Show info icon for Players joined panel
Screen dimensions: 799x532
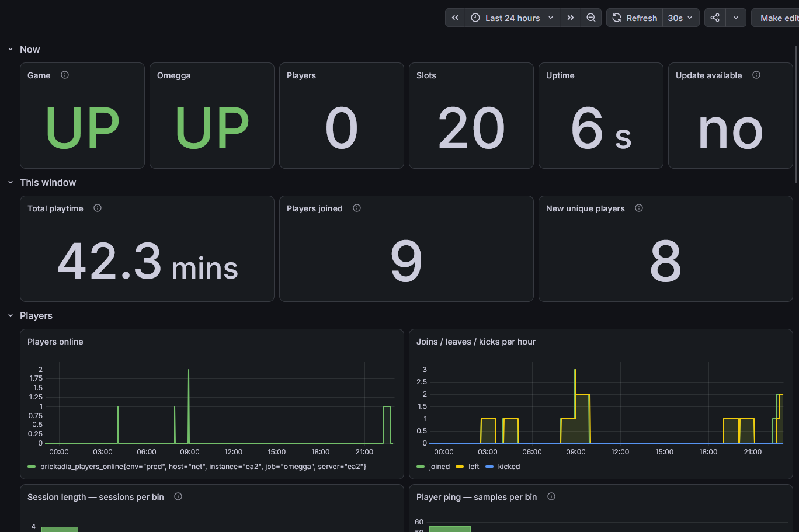pos(357,208)
